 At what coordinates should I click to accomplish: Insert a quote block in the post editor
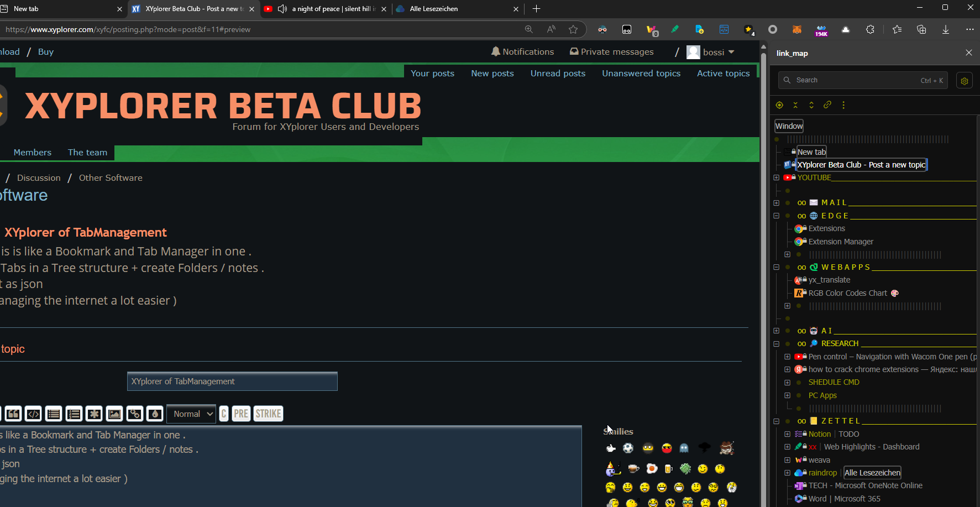(x=13, y=414)
